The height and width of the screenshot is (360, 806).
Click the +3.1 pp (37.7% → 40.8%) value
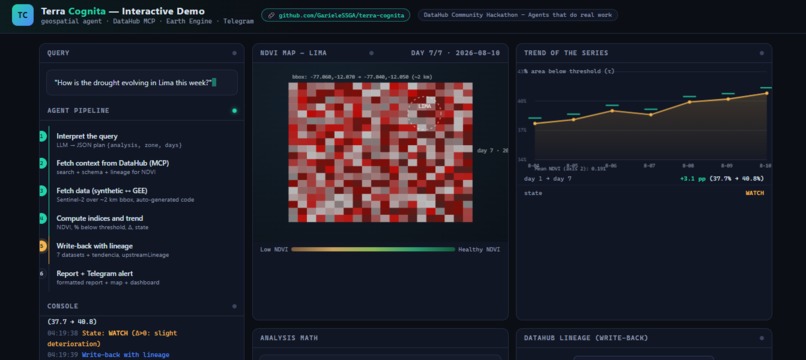point(721,178)
